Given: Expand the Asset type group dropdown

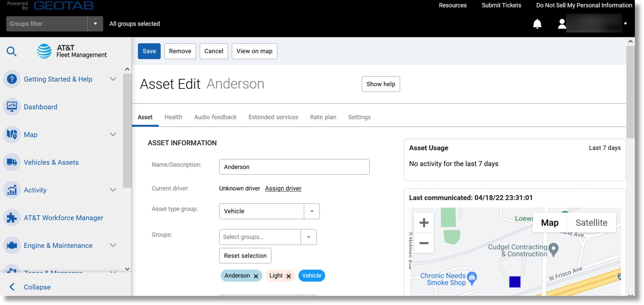Looking at the screenshot, I should coord(311,211).
